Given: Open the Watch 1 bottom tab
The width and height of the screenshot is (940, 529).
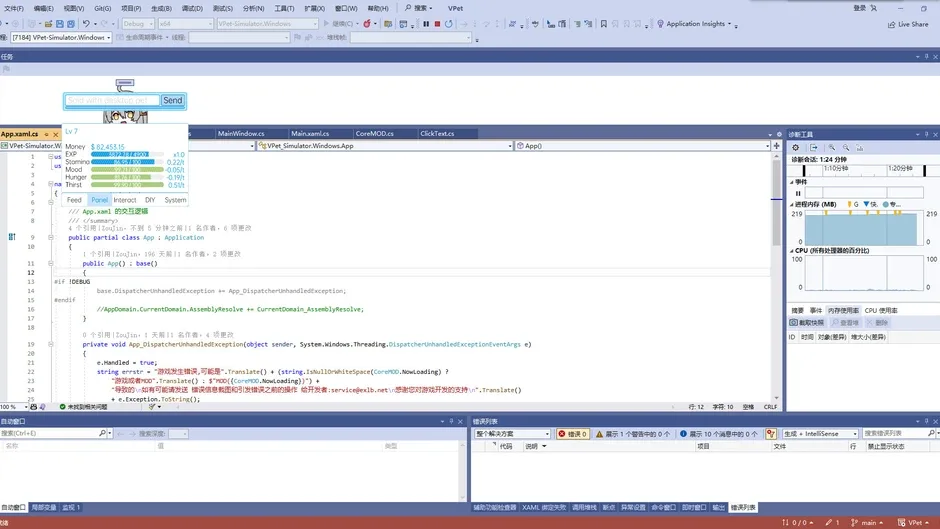Looking at the screenshot, I should tap(71, 508).
